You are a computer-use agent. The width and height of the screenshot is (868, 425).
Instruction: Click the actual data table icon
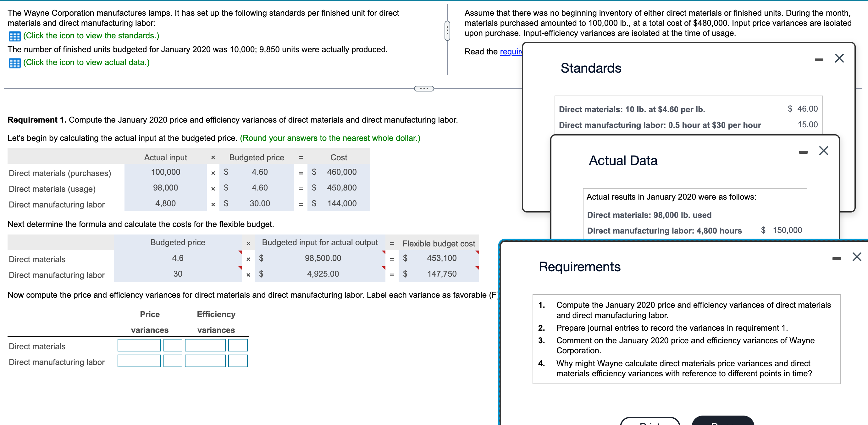[x=14, y=63]
